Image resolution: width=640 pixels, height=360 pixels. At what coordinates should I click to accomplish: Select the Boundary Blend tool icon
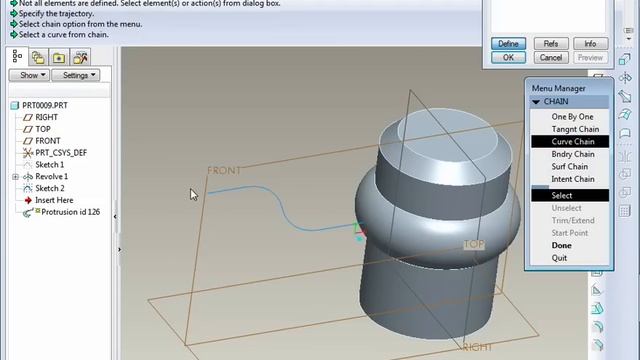pos(624,115)
